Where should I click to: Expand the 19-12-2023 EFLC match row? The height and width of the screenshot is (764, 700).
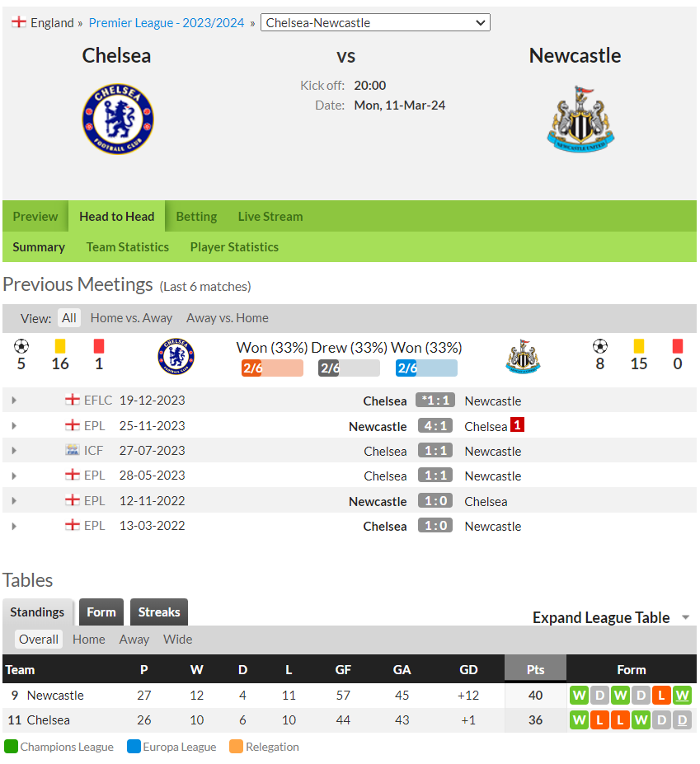(x=14, y=401)
